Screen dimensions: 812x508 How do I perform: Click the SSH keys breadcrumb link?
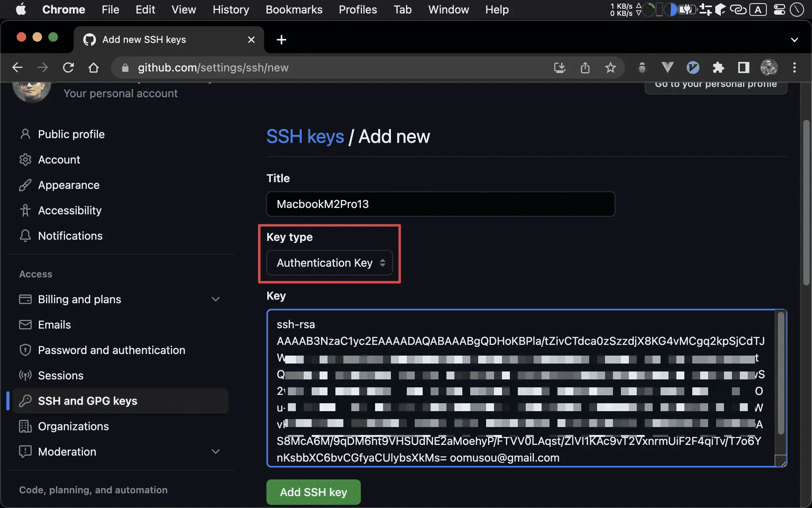(x=305, y=136)
